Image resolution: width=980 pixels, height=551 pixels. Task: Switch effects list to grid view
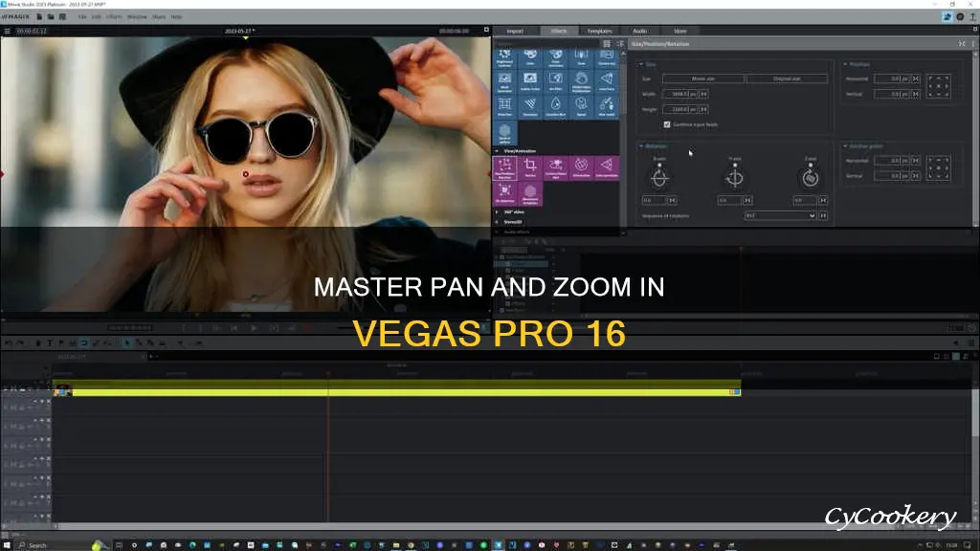[x=606, y=44]
